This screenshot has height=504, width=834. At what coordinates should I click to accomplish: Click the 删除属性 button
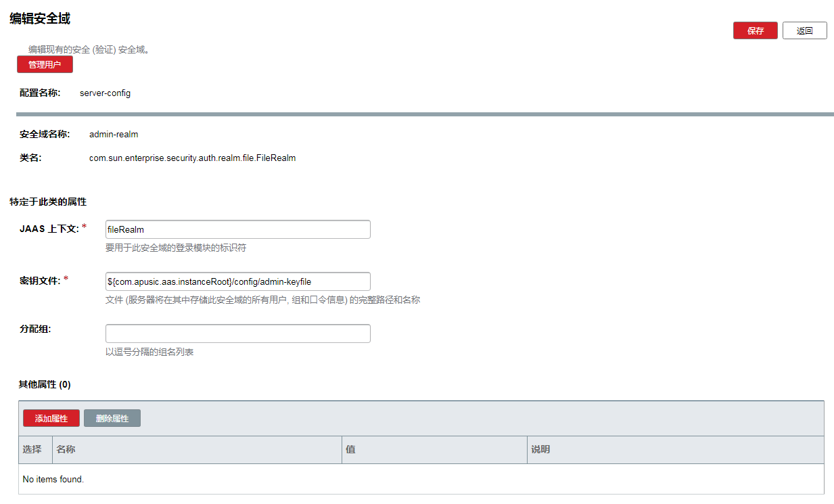[112, 419]
